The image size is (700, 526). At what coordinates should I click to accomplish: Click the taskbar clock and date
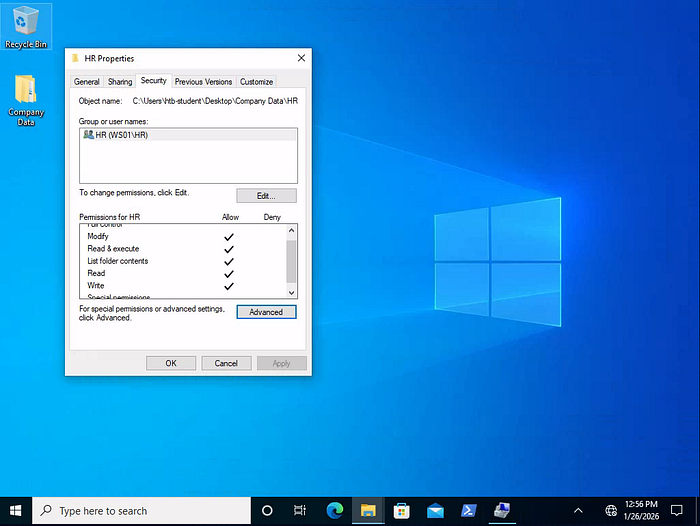click(x=641, y=510)
